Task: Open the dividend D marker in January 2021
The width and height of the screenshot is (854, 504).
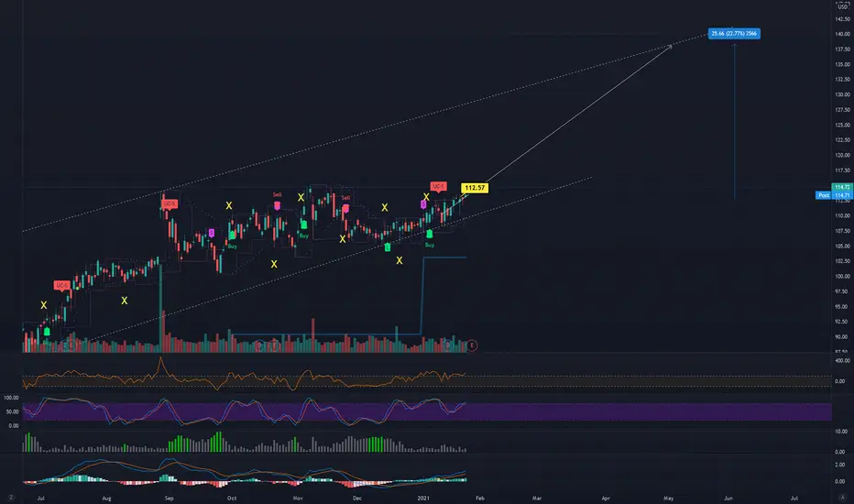Action: (448, 345)
